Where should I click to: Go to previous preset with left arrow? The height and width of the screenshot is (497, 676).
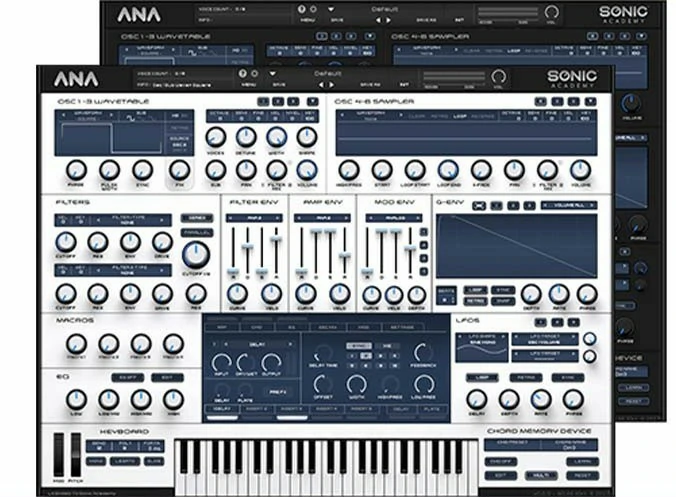click(321, 85)
